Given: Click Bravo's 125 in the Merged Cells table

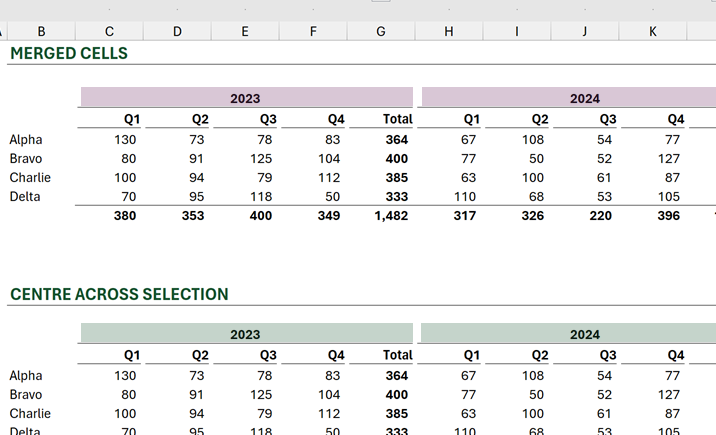Looking at the screenshot, I should click(x=261, y=159).
